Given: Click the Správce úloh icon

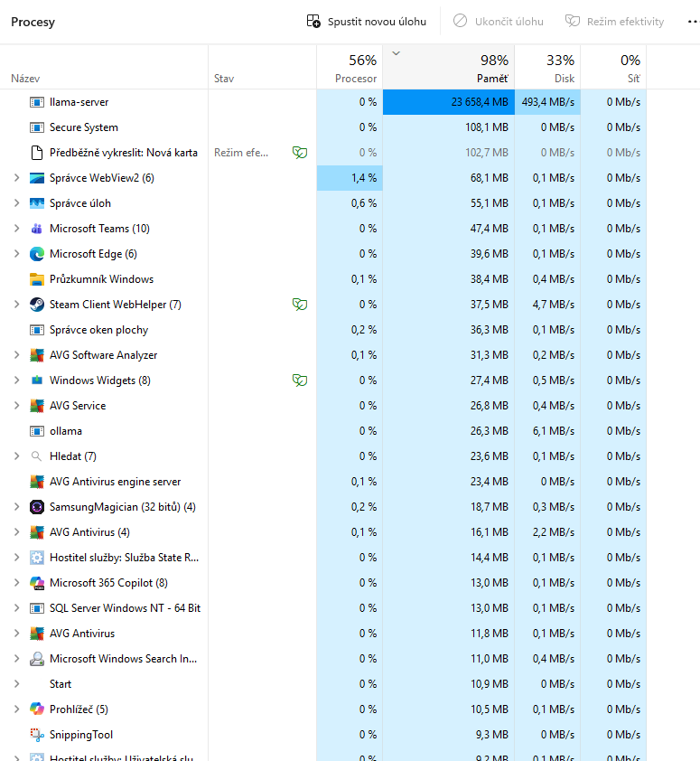Looking at the screenshot, I should 37,202.
